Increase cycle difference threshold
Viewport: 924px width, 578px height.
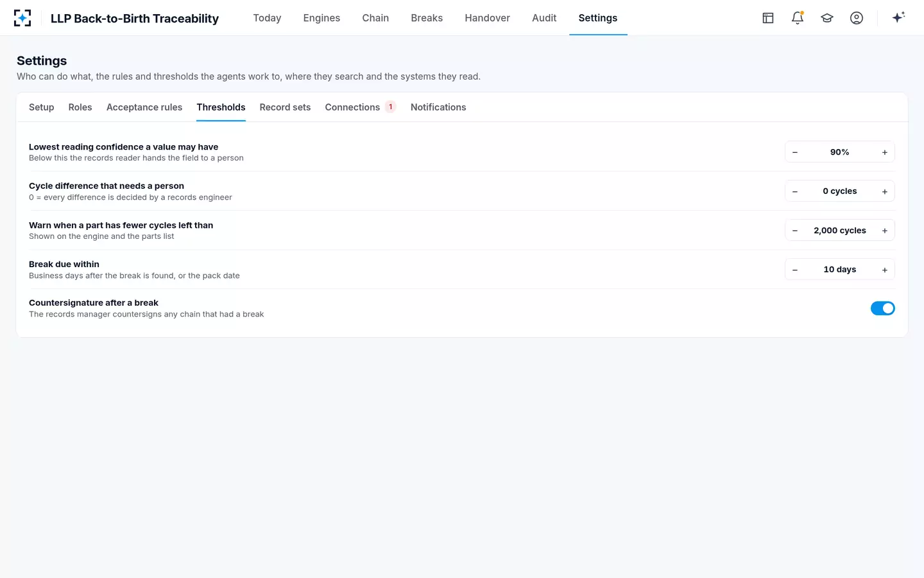pyautogui.click(x=885, y=191)
